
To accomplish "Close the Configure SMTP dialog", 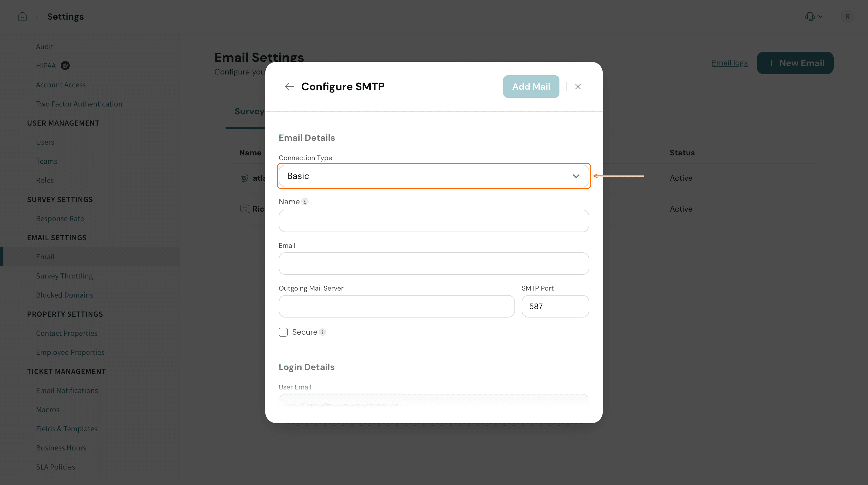I will click(578, 87).
